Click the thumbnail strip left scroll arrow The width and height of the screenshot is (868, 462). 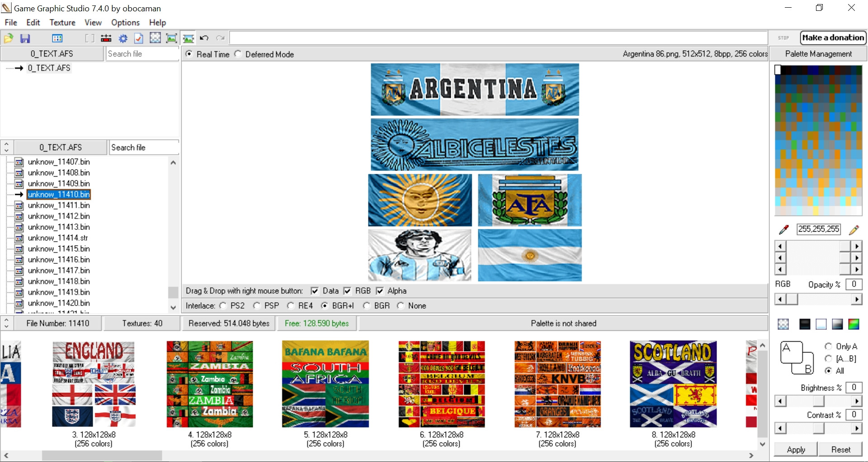click(6, 455)
